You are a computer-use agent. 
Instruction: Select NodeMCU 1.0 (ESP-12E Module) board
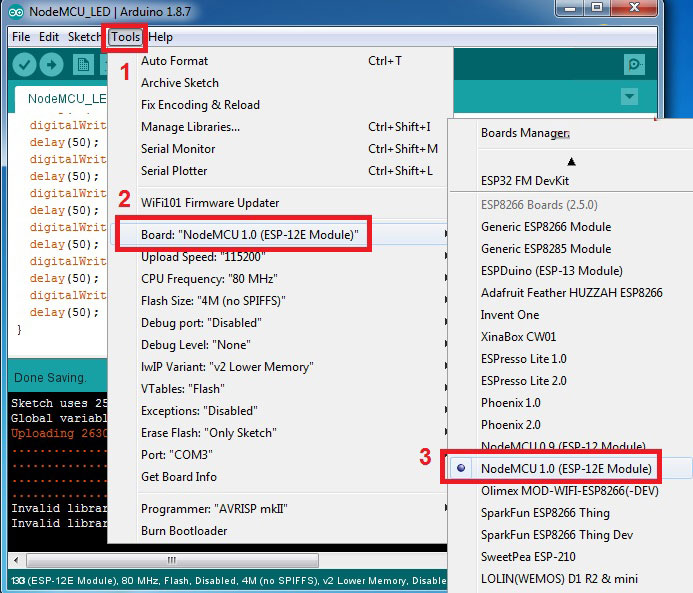[x=565, y=468]
